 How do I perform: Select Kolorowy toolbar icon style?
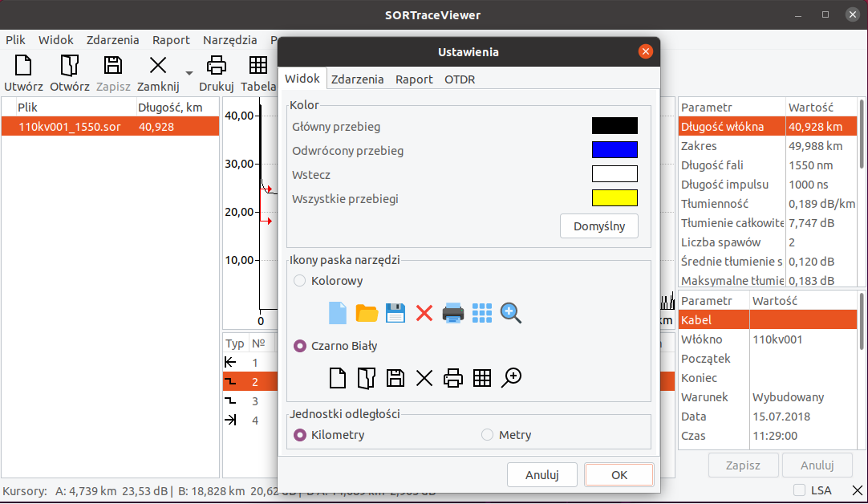pos(300,281)
